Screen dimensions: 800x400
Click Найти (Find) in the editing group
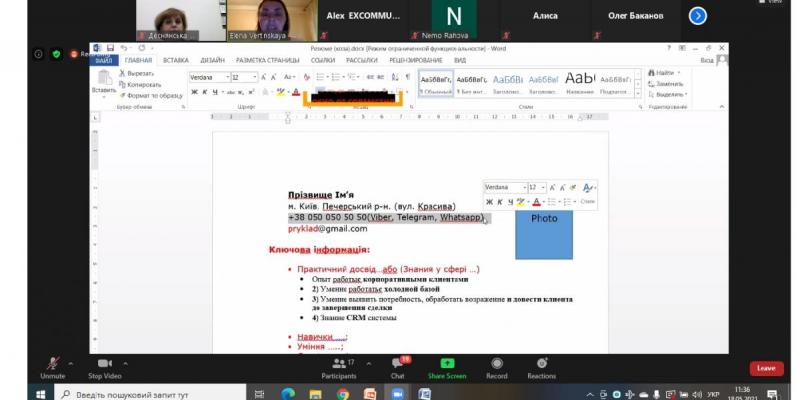665,73
